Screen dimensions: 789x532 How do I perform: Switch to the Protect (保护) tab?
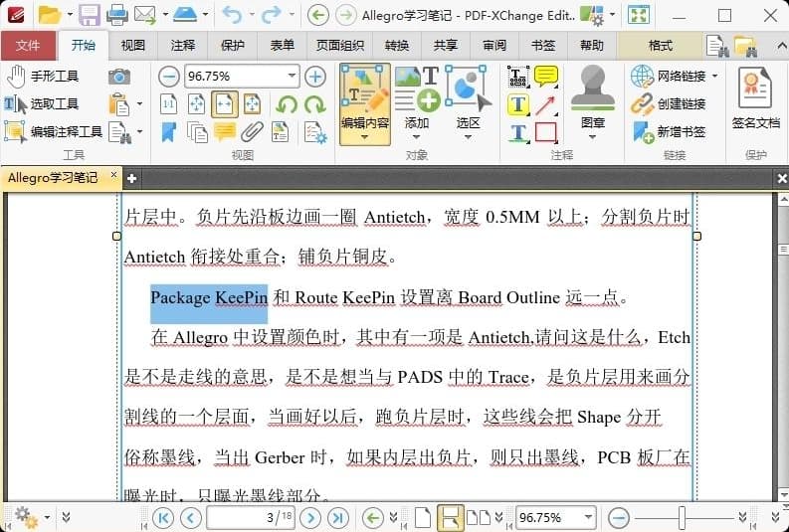coord(233,46)
